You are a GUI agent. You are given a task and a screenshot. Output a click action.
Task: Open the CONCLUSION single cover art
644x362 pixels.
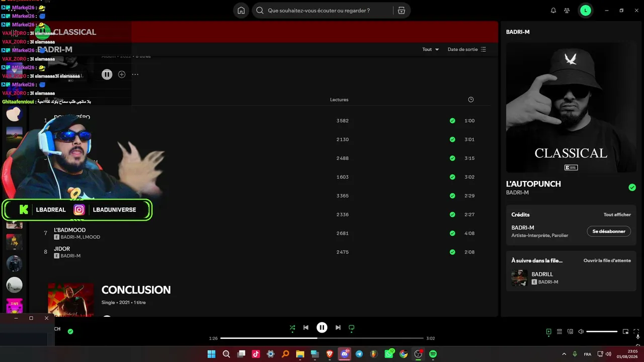click(70, 300)
